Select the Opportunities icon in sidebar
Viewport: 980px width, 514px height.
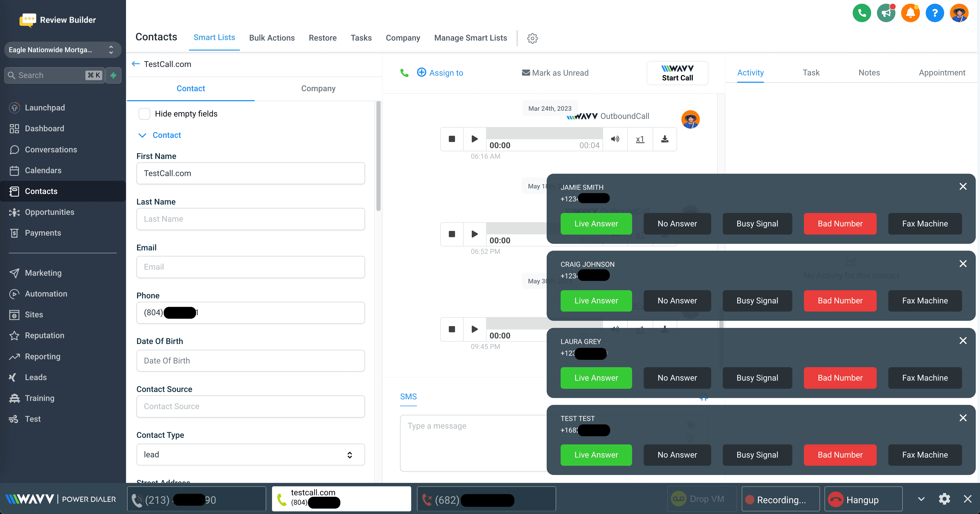(14, 212)
